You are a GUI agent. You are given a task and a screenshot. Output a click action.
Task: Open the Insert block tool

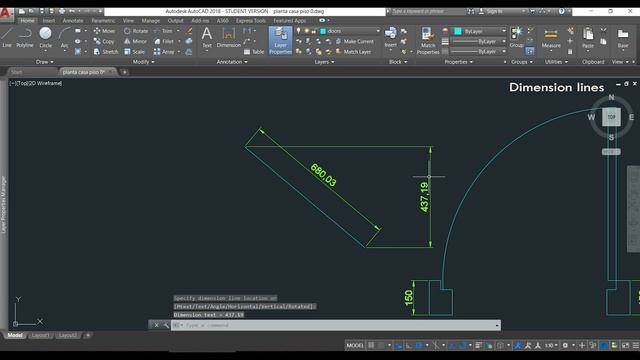tap(390, 38)
